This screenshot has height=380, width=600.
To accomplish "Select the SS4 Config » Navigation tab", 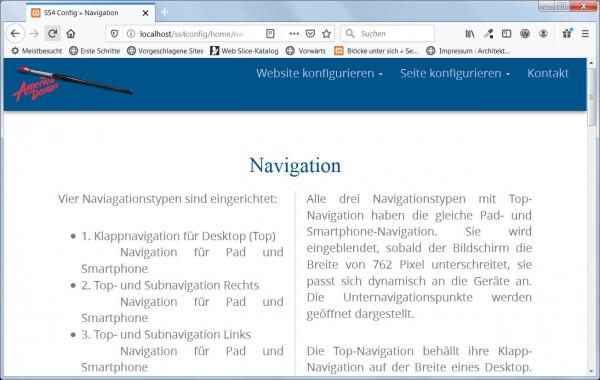I will [x=91, y=13].
